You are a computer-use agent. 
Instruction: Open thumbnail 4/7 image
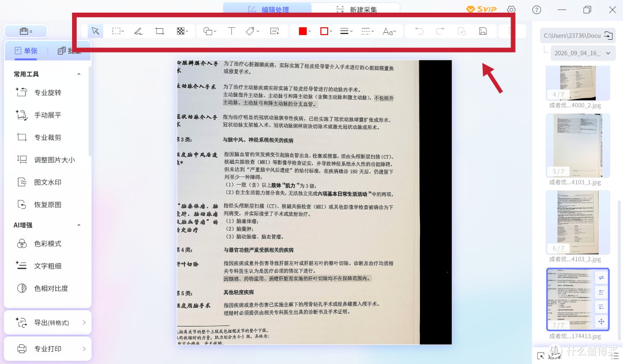tap(577, 83)
